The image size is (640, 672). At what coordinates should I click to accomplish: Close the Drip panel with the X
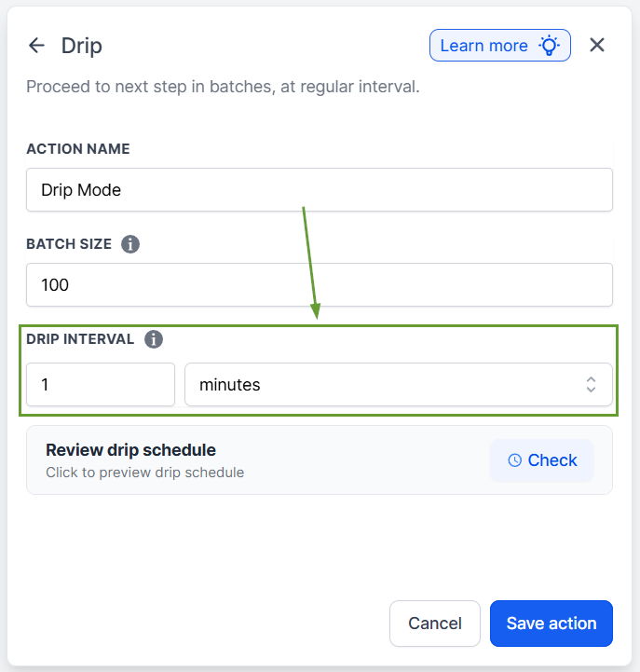click(x=597, y=45)
